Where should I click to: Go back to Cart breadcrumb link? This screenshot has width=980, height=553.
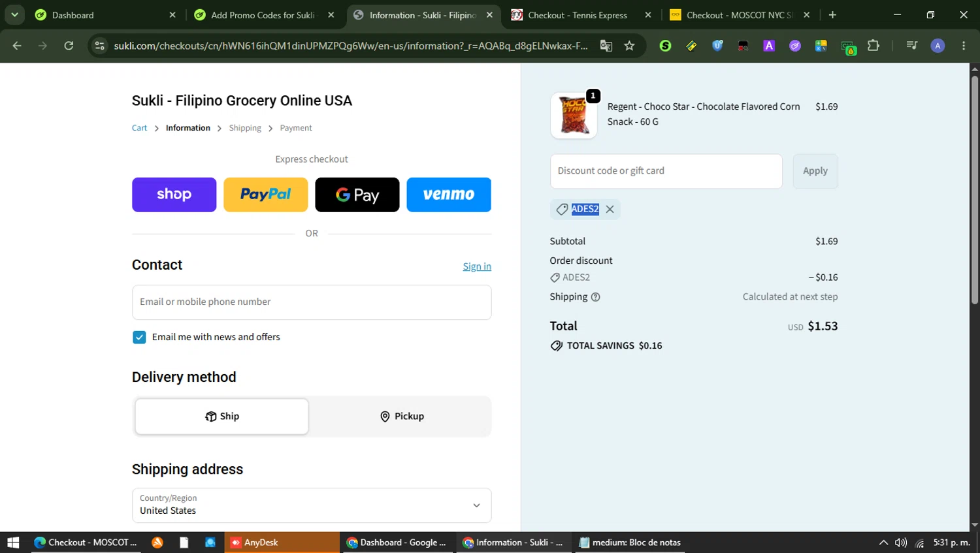(x=139, y=128)
